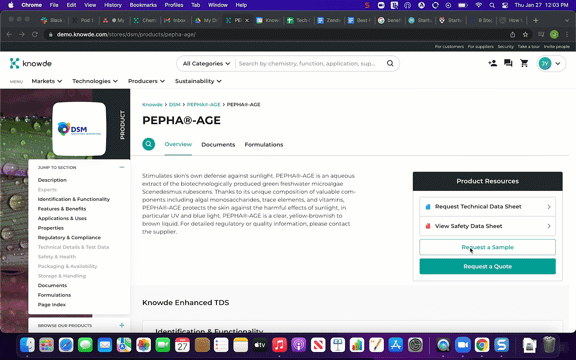This screenshot has width=576, height=360.
Task: Open user account dropdown chevron
Action: click(558, 64)
